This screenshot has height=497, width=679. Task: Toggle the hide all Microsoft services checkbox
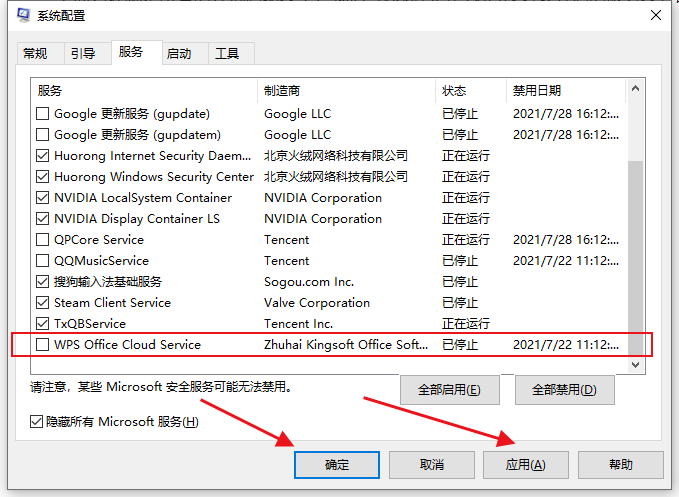pos(37,422)
